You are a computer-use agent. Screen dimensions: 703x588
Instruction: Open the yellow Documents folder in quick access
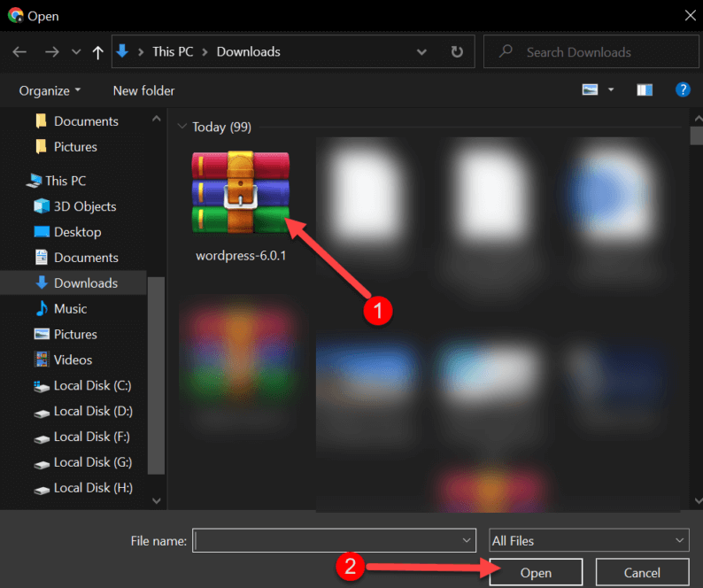click(77, 121)
